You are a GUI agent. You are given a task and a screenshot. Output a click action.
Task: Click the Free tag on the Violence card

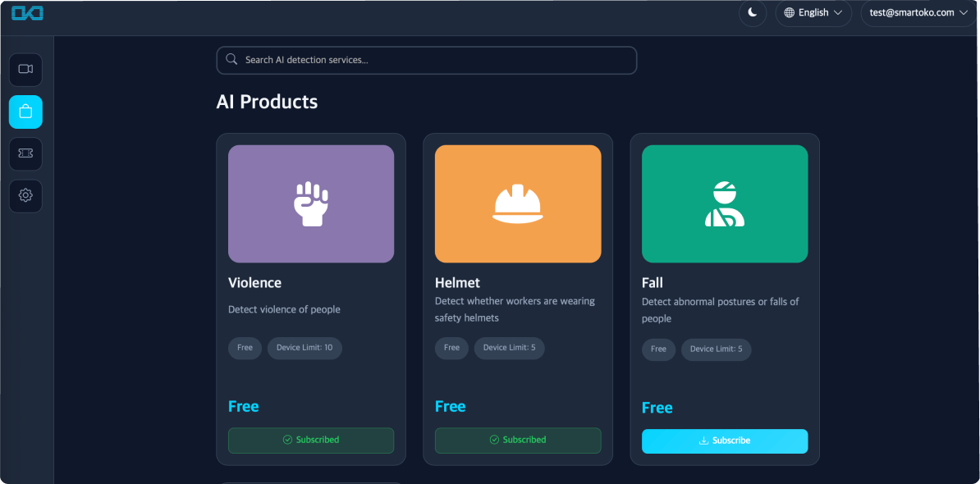tap(245, 348)
